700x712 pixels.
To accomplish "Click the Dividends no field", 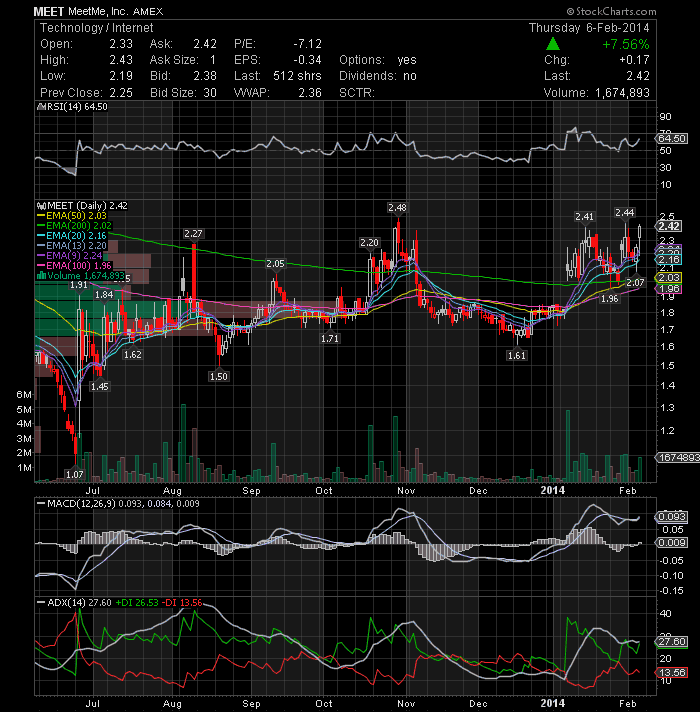I will (x=378, y=76).
